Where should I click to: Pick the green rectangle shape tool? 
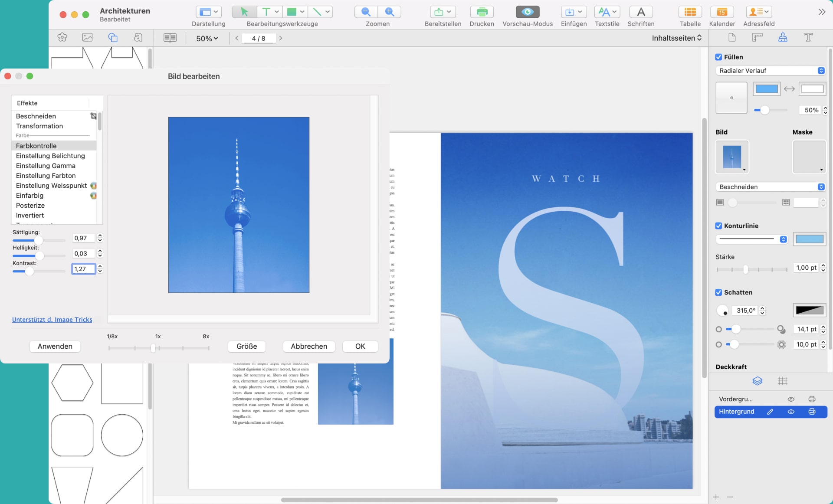click(x=292, y=12)
